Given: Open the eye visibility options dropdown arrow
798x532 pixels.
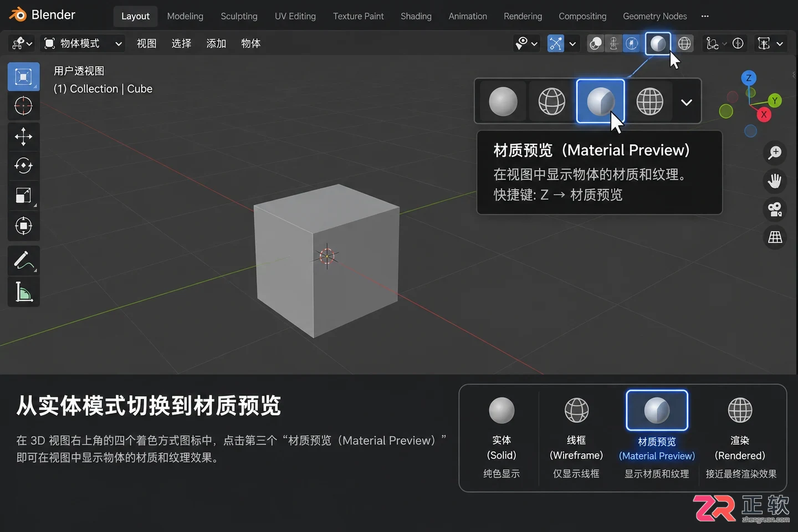Looking at the screenshot, I should click(x=535, y=43).
